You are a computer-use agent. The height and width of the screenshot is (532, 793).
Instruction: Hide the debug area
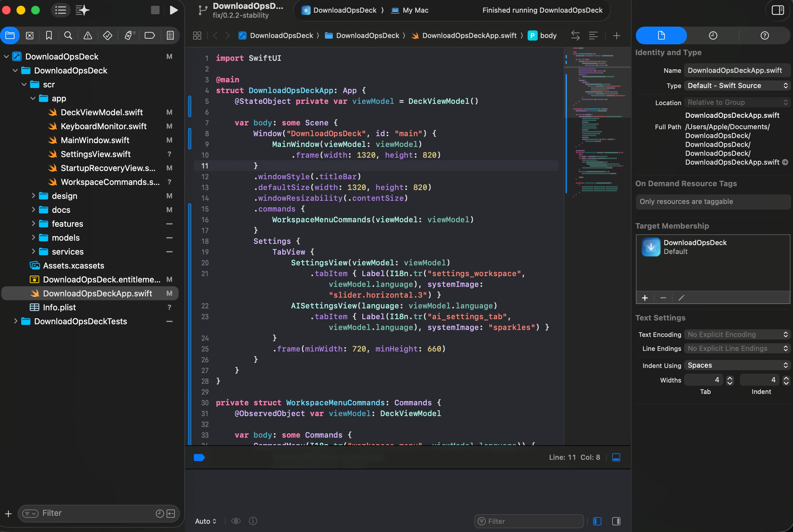616,457
